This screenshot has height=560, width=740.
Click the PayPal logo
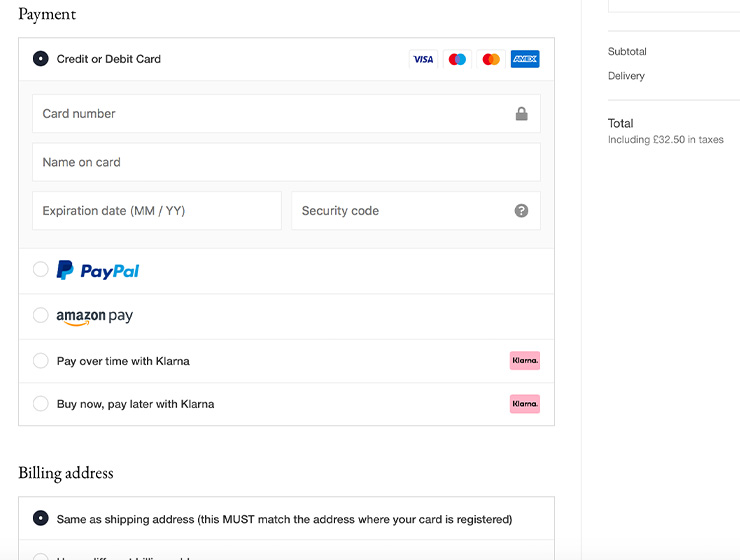pos(98,270)
